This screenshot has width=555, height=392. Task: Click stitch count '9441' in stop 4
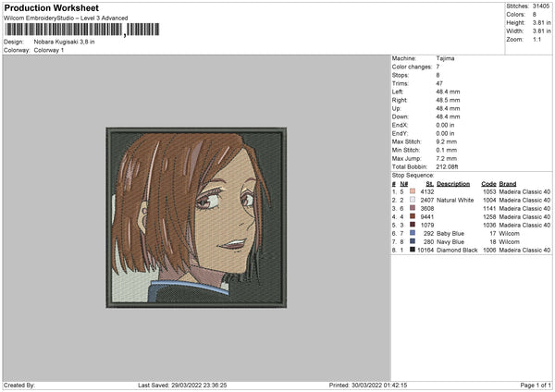[x=426, y=216]
